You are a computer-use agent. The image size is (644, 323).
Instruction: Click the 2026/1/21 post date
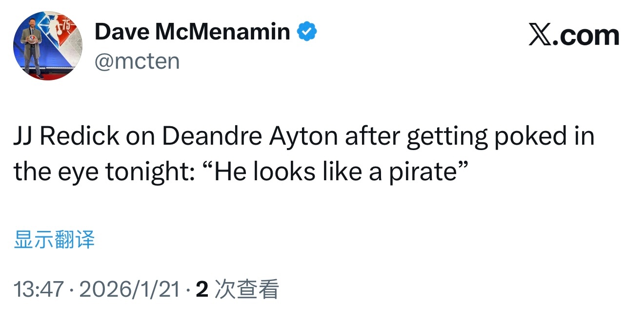[x=129, y=289]
